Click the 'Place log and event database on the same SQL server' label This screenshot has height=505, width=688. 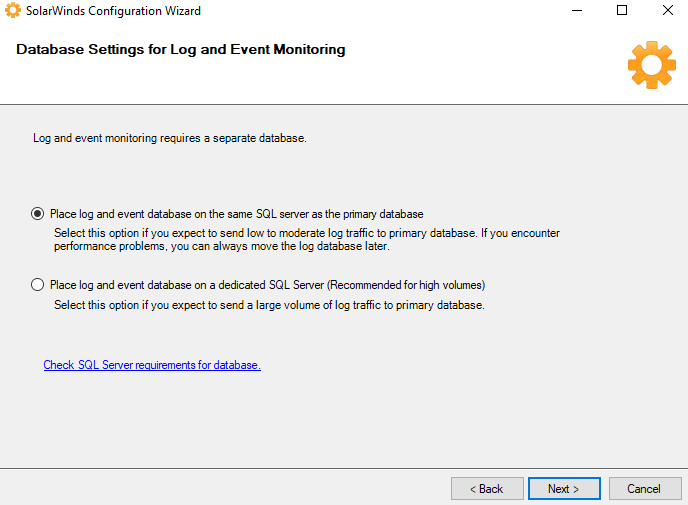click(236, 214)
